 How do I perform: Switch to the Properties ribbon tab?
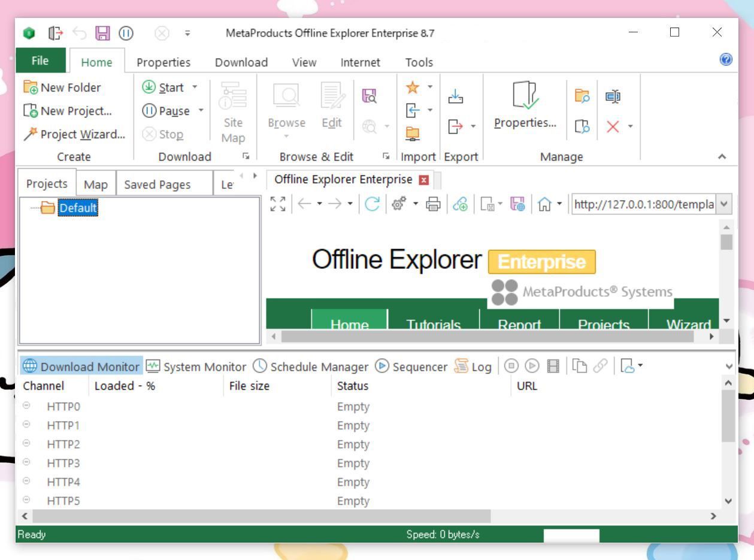click(163, 62)
